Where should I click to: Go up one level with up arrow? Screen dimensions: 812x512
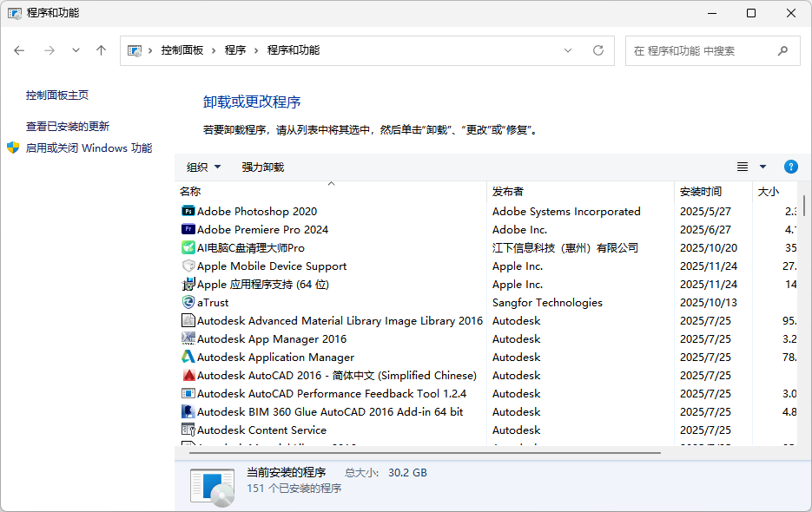(101, 50)
